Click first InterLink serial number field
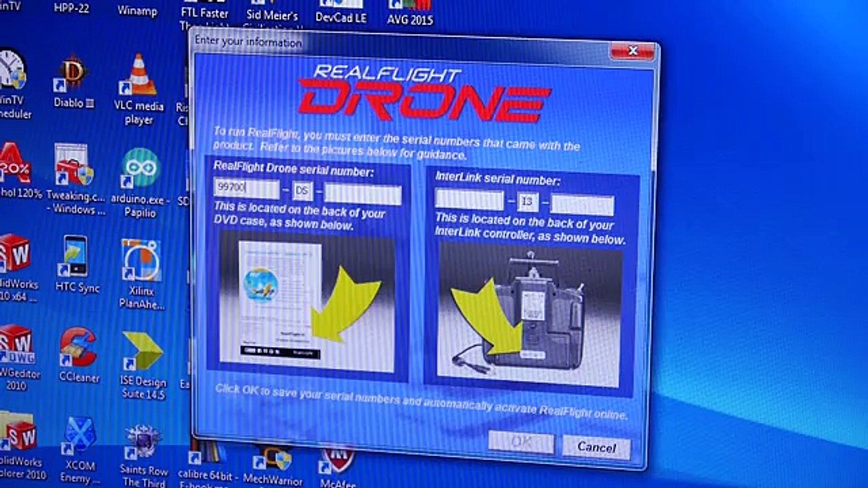This screenshot has height=488, width=868. 469,200
